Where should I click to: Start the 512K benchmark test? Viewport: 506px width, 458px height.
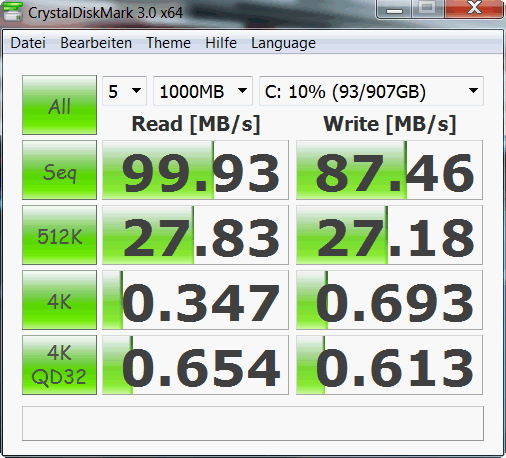59,235
